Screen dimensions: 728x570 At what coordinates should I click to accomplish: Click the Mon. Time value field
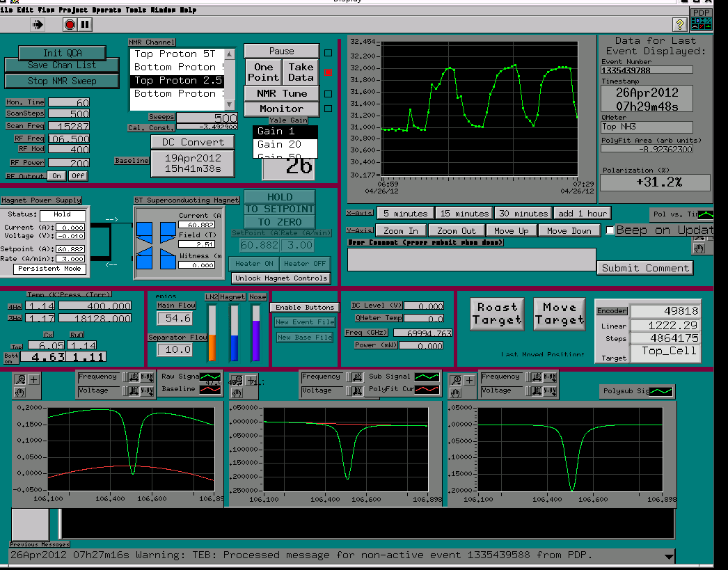click(x=69, y=102)
